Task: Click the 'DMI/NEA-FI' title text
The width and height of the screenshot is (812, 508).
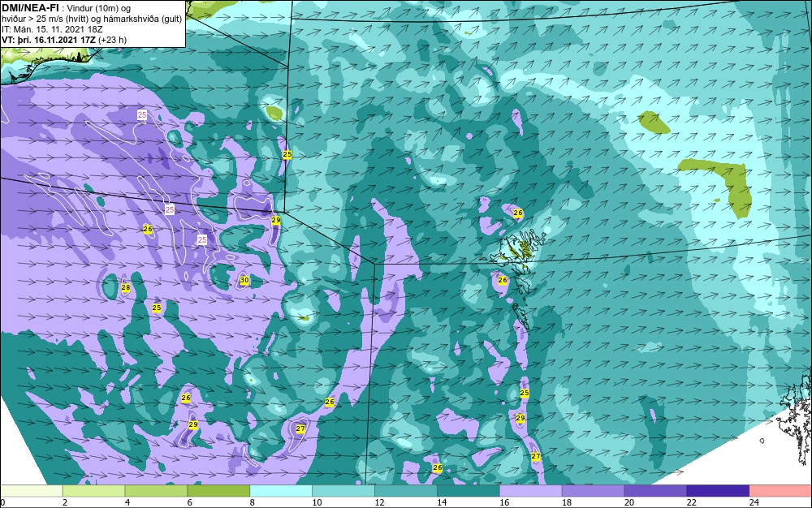Action: (x=29, y=7)
